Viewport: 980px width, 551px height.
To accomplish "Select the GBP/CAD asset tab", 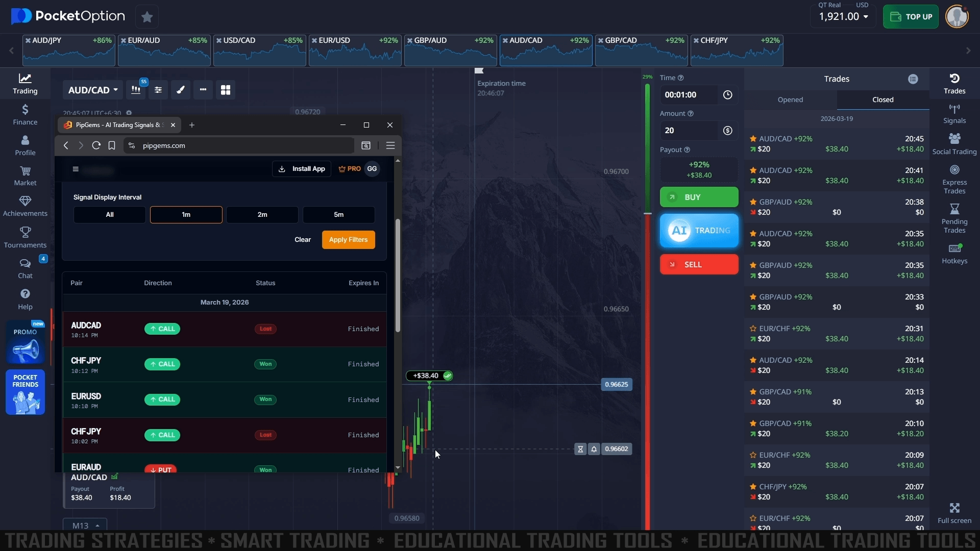I will click(x=642, y=51).
